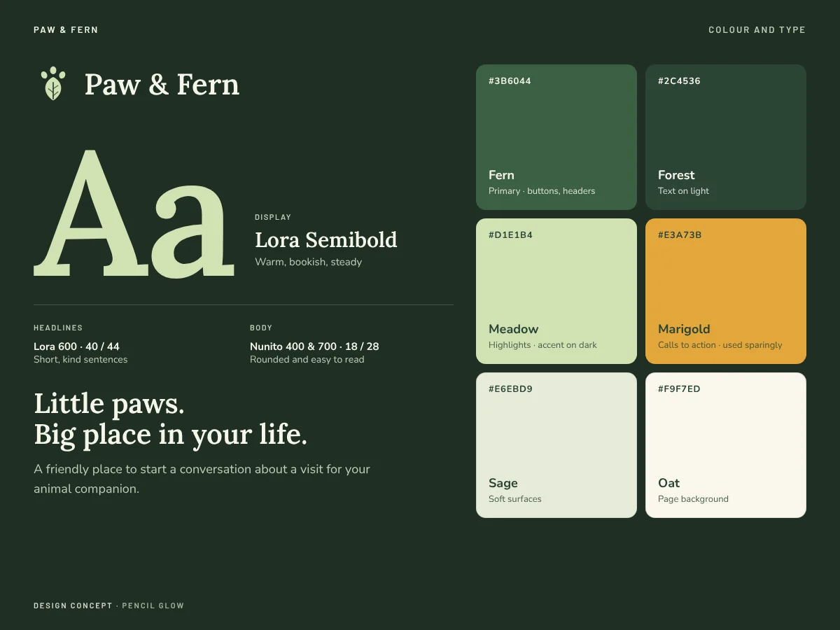Pick the Sage #E6EBD9 color swatch
The height and width of the screenshot is (630, 840).
click(x=556, y=445)
